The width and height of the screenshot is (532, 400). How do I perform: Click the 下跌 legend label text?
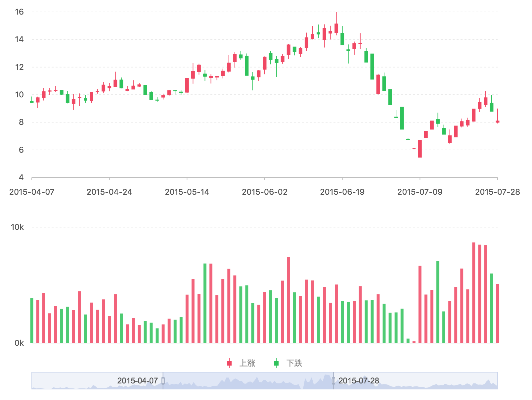(x=294, y=363)
